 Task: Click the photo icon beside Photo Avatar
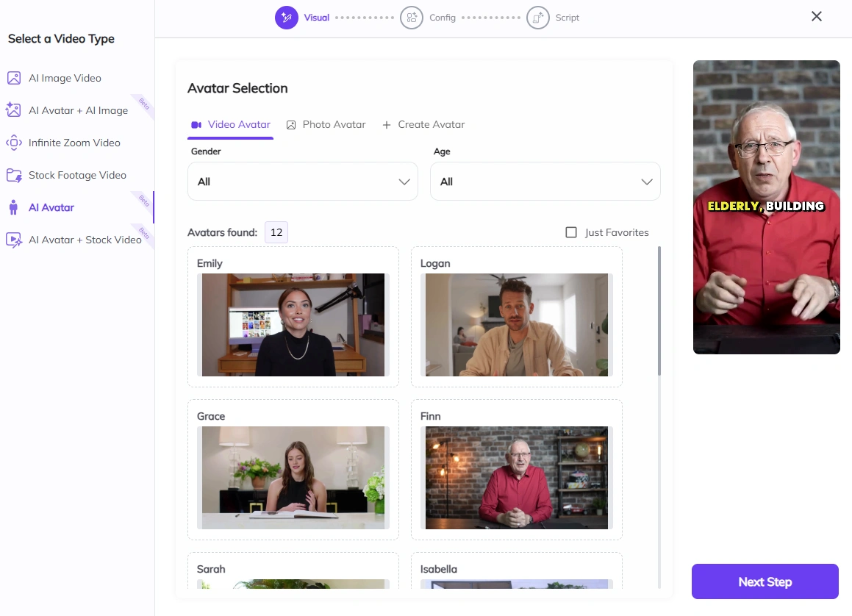(291, 125)
